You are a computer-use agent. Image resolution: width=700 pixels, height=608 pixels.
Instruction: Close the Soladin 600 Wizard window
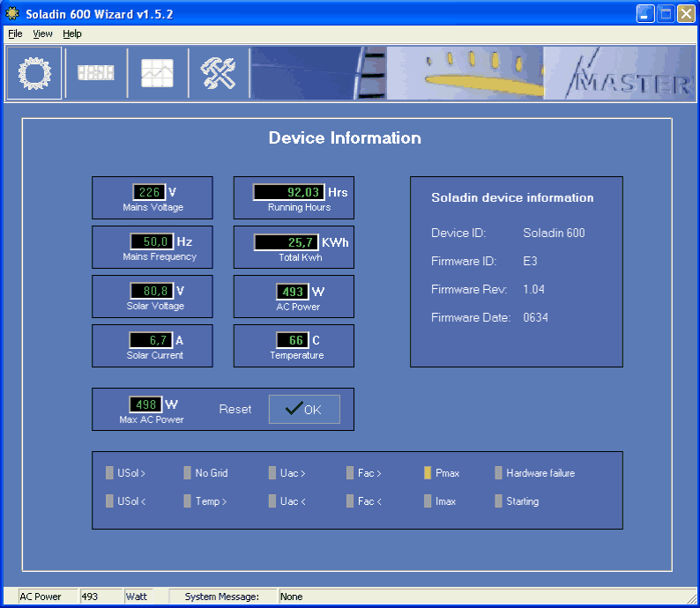tap(686, 14)
